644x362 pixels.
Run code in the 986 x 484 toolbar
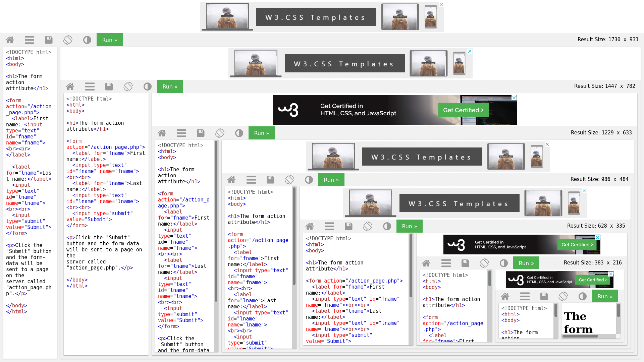pyautogui.click(x=331, y=180)
